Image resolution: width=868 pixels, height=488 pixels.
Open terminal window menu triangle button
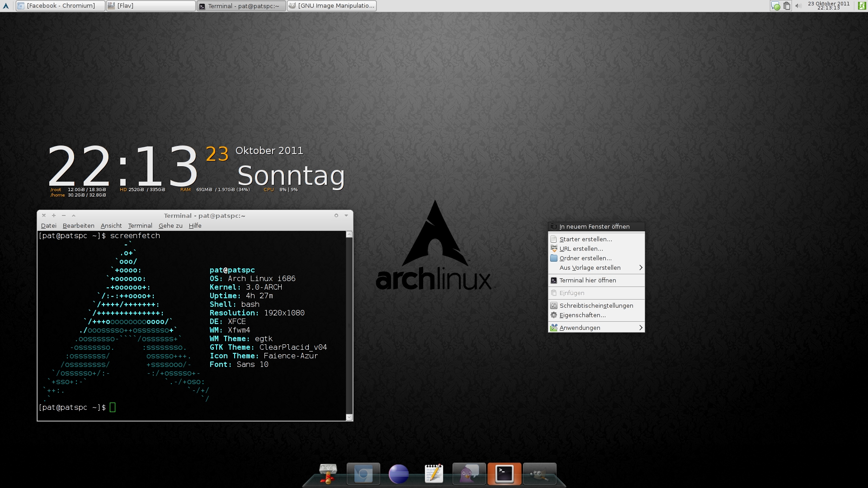346,216
